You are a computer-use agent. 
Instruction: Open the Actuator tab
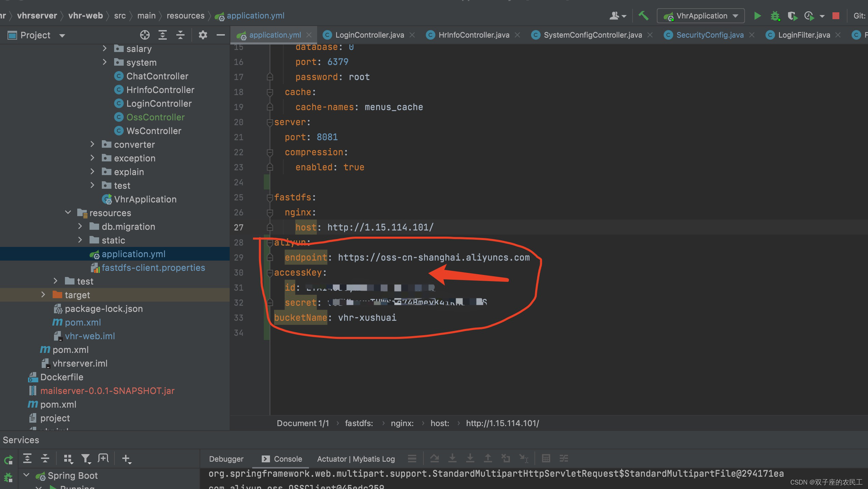coord(331,459)
